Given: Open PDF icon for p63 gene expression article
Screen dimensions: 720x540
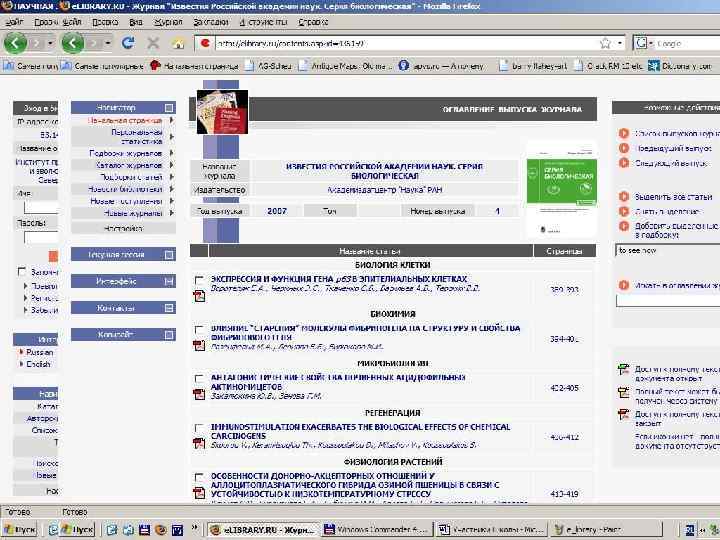Looking at the screenshot, I should pyautogui.click(x=199, y=296).
